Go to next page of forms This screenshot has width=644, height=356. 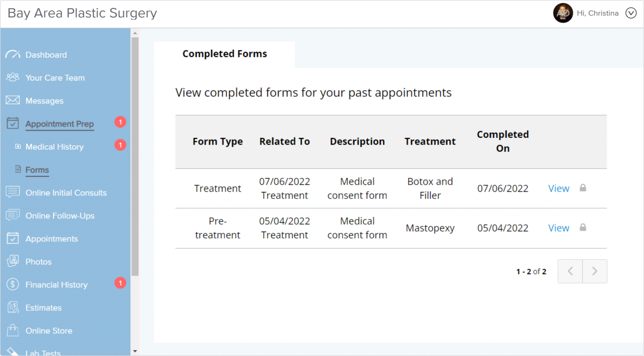tap(595, 271)
